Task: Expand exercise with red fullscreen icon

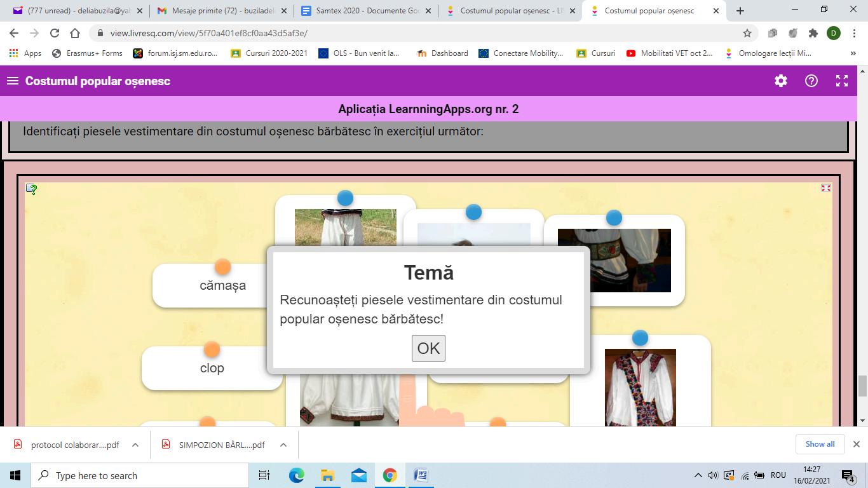Action: pos(826,187)
